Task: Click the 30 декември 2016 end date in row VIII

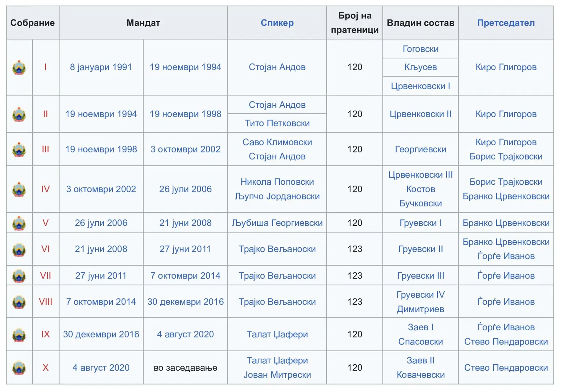Action: click(185, 302)
